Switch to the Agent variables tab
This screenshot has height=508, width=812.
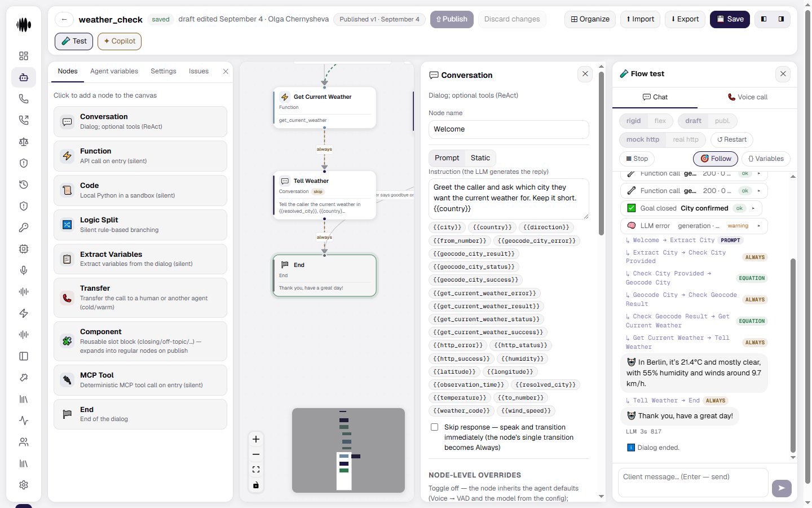[x=114, y=71]
